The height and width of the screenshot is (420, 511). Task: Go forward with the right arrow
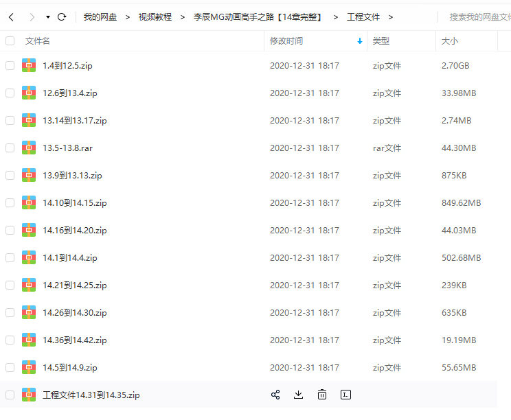tap(30, 16)
